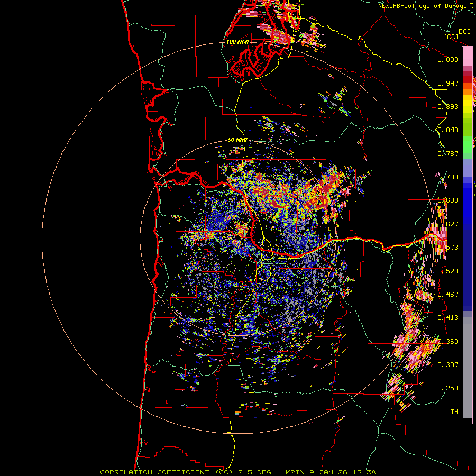Click the Correlation Coefficient KRTX caption text
The height and width of the screenshot is (476, 476).
pyautogui.click(x=238, y=472)
